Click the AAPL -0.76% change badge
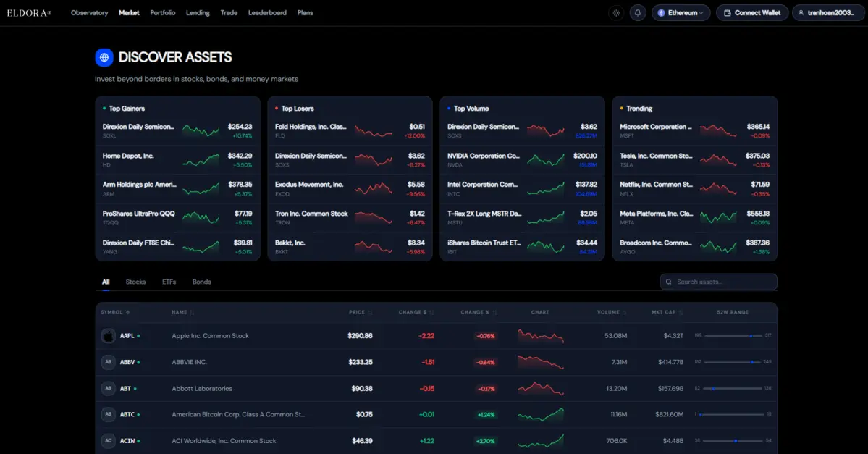868x454 pixels. (486, 336)
